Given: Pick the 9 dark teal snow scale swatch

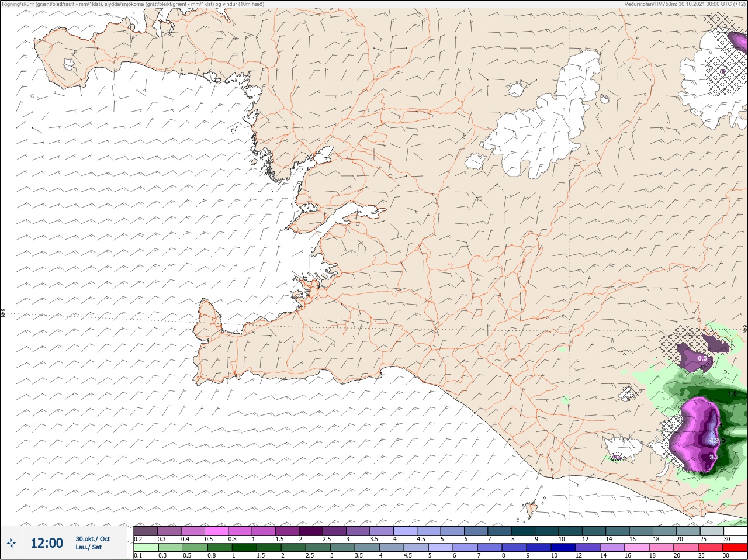Looking at the screenshot, I should pos(548,531).
